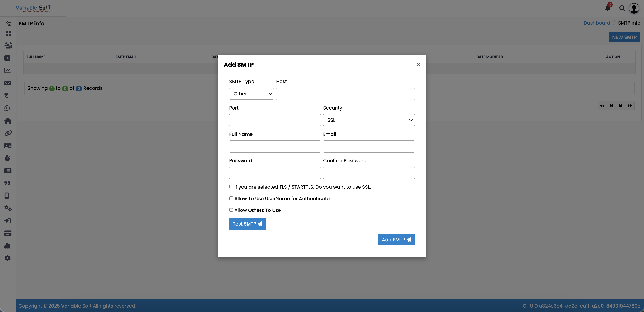
Task: Open the Rupee payments section icon
Action: click(7, 96)
